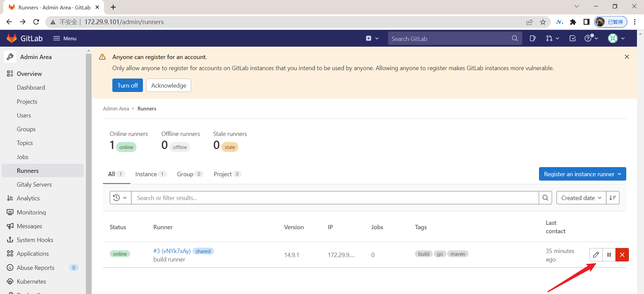The width and height of the screenshot is (644, 294).
Task: Toggle browser side panel icon
Action: [586, 22]
